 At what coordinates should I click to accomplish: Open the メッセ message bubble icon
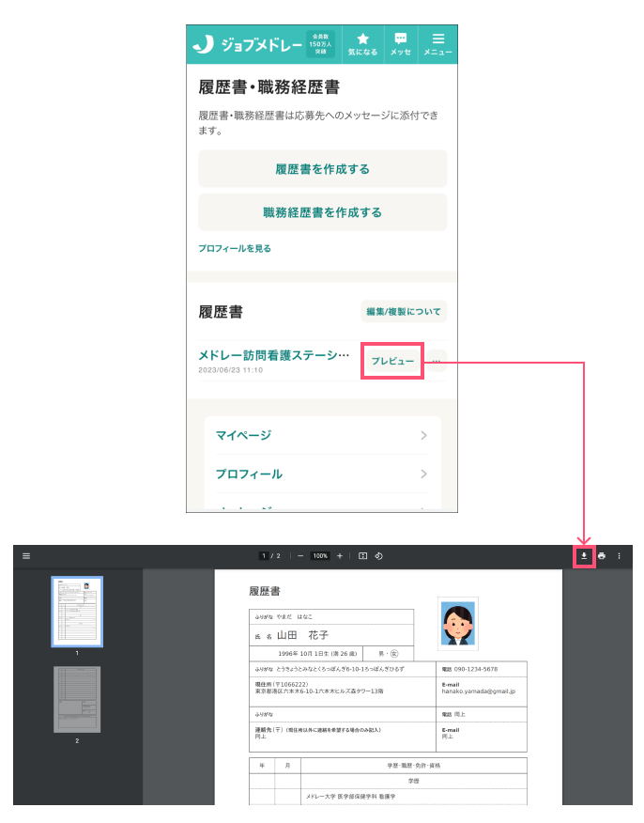[401, 44]
